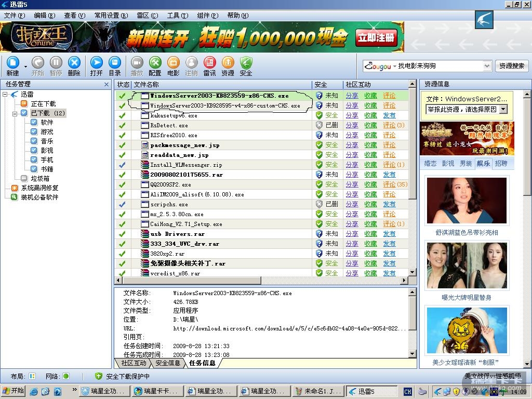Viewport: 532px width, 399px height.
Task: Open the 配置 settings icon
Action: tap(155, 63)
